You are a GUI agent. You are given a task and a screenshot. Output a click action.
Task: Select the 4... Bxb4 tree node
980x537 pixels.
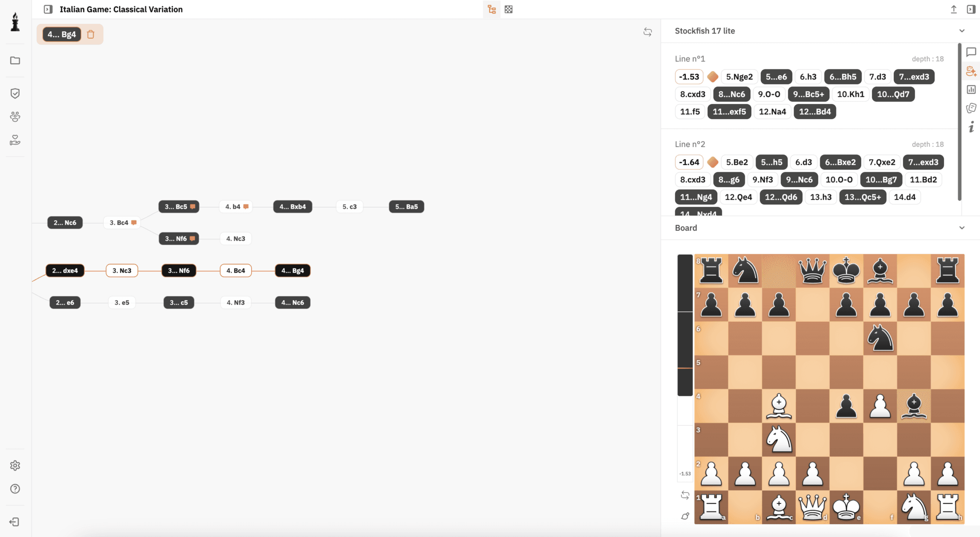point(293,207)
